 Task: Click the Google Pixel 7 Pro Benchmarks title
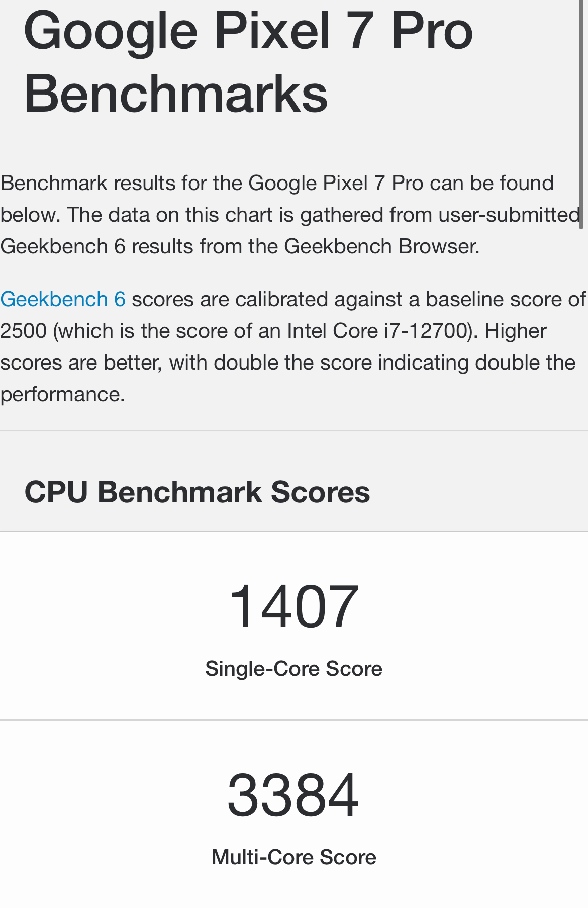pos(248,61)
